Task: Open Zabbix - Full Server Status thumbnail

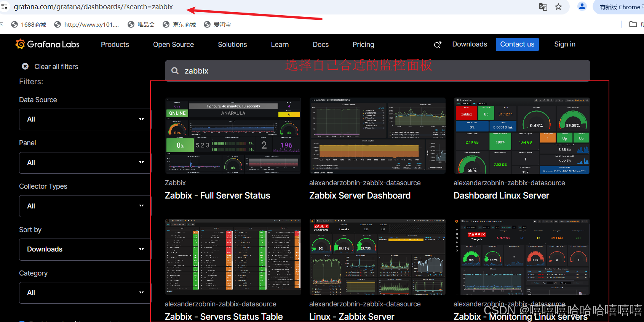Action: click(233, 136)
